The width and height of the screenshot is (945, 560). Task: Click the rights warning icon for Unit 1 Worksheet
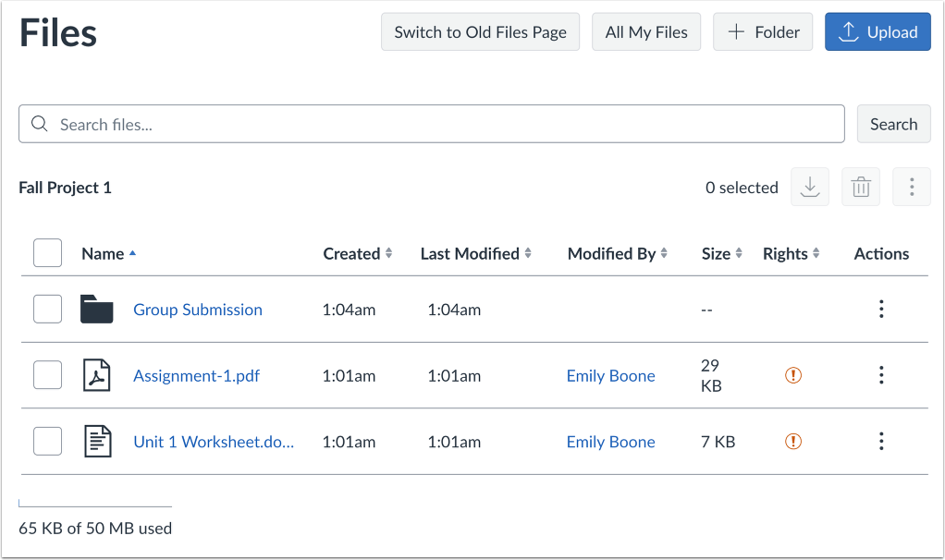[x=793, y=442]
